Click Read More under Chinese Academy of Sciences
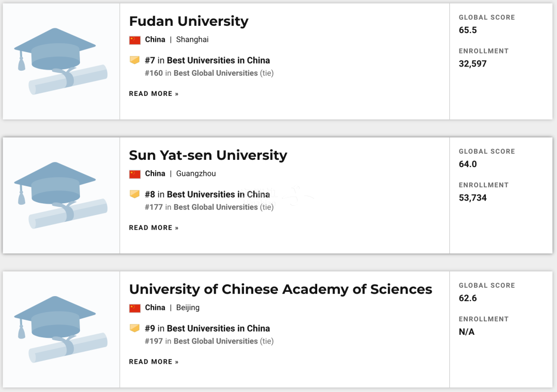Screen dimensions: 557x392 pos(154,362)
